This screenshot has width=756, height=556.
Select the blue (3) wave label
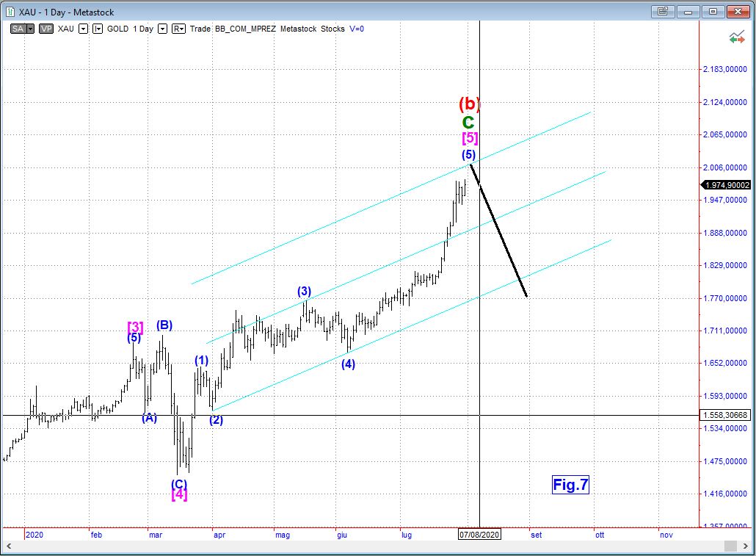coord(304,291)
